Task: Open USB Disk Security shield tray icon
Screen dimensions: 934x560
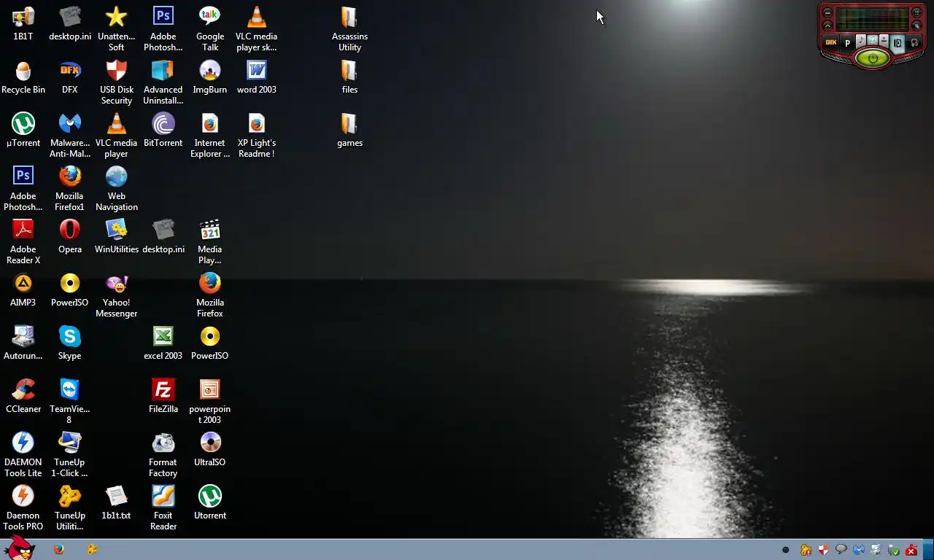Action: click(x=824, y=550)
